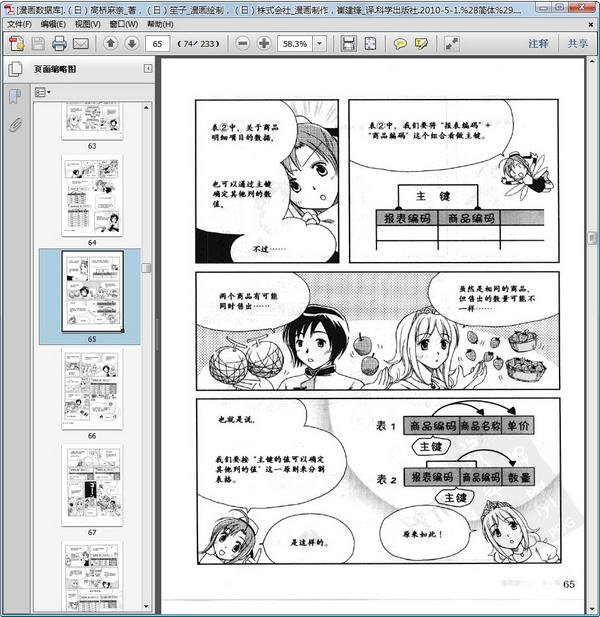Click the Email envelope icon

click(x=81, y=43)
